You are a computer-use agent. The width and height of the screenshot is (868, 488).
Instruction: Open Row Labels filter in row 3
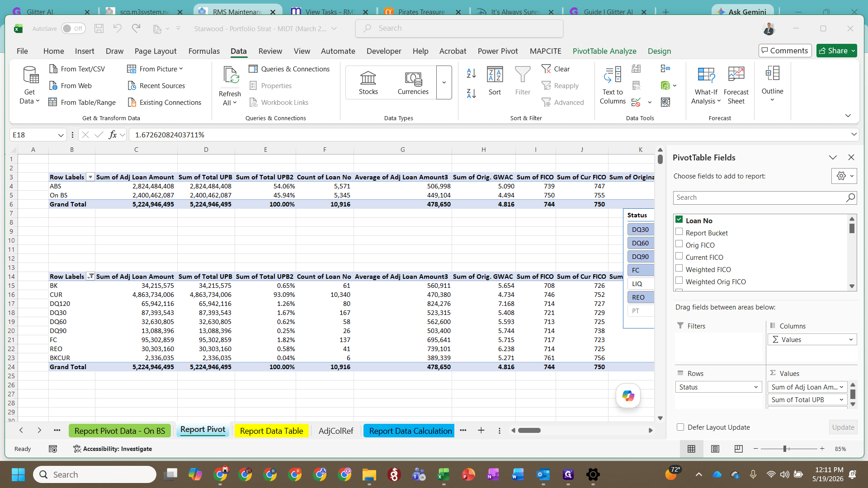point(90,177)
